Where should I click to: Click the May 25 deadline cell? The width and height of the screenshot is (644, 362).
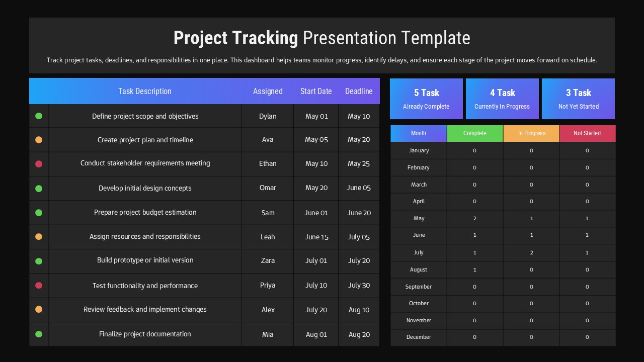tap(359, 163)
